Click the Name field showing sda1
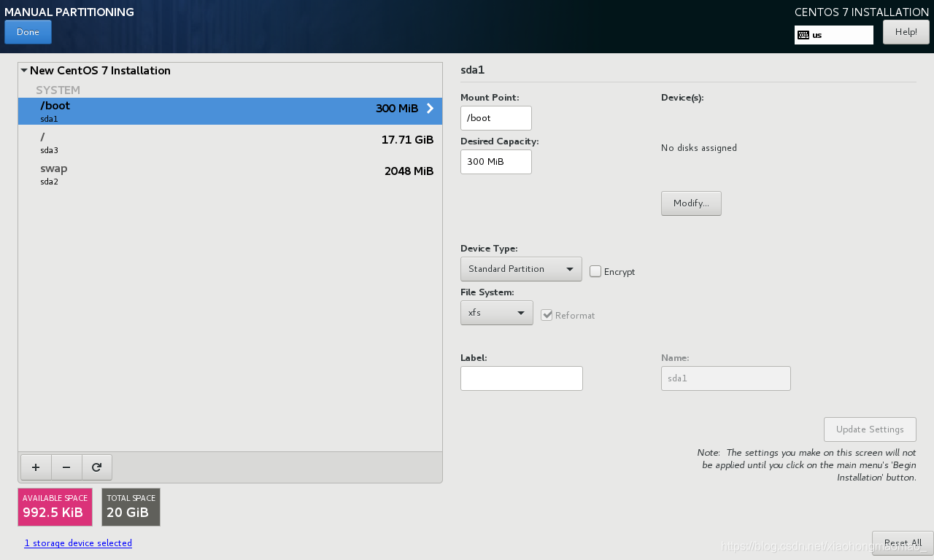Image resolution: width=934 pixels, height=560 pixels. [x=726, y=378]
